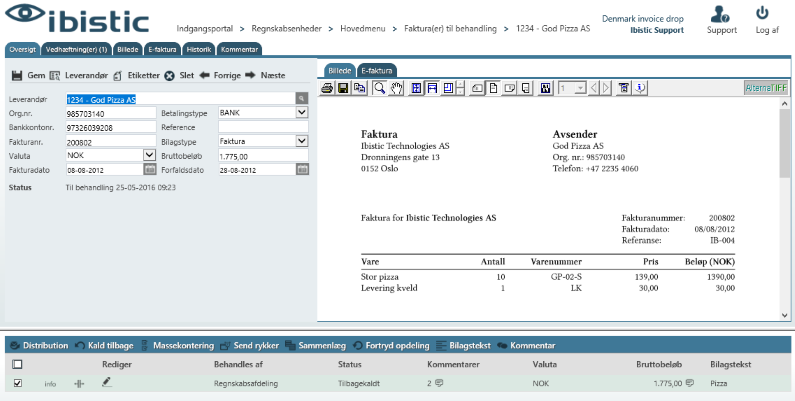Image resolution: width=795 pixels, height=401 pixels.
Task: Click the info link in the Regnskabsafdeling row
Action: click(x=50, y=384)
